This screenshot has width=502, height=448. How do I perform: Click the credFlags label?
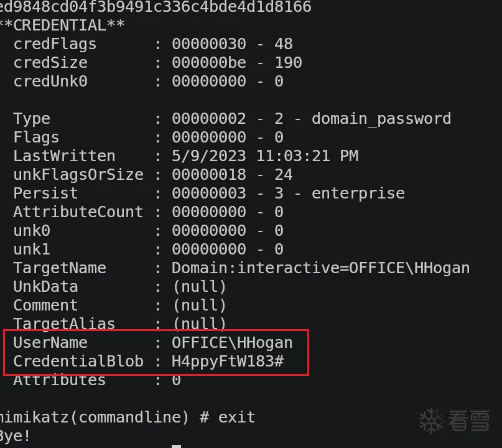tap(55, 44)
